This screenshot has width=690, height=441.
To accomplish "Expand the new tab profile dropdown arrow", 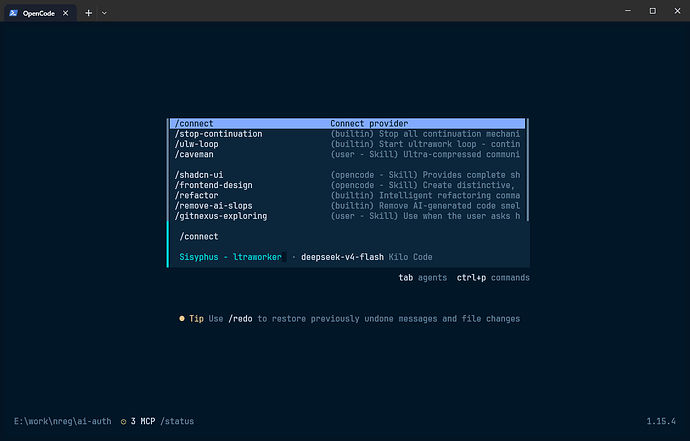I will click(104, 13).
